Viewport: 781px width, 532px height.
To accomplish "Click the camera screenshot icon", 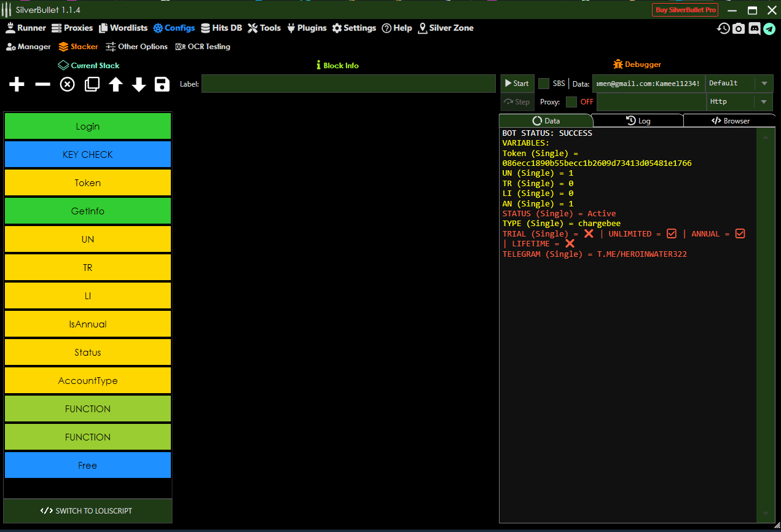I will [739, 28].
